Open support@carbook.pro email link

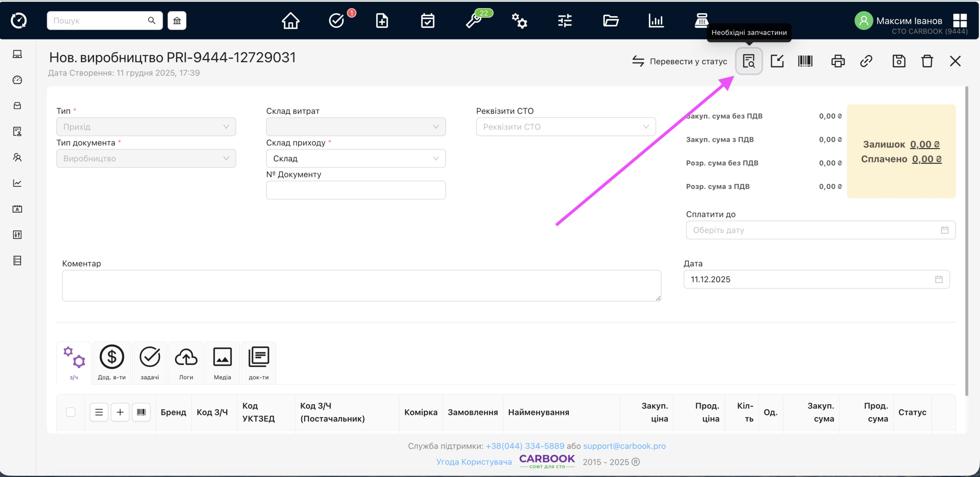coord(624,446)
